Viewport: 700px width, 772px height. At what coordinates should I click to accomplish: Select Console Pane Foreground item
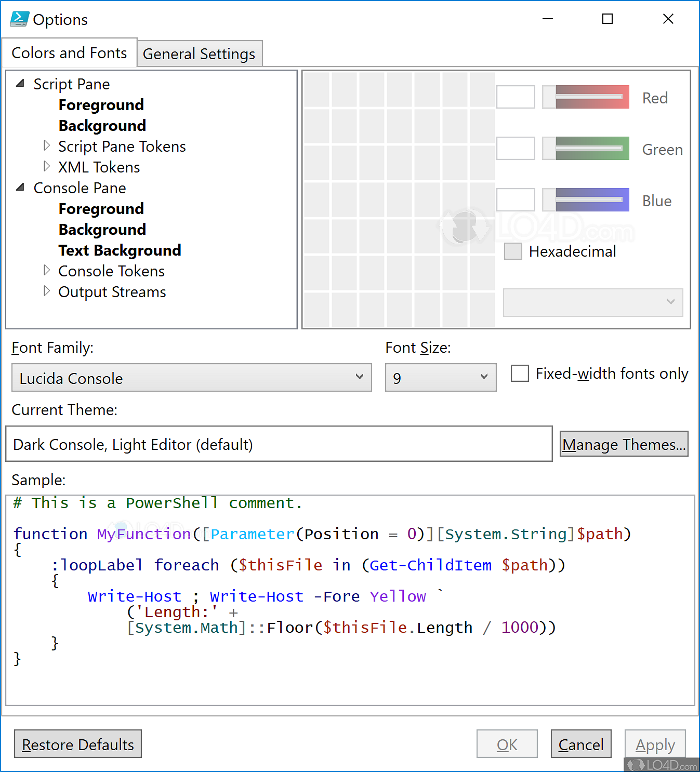pyautogui.click(x=101, y=209)
